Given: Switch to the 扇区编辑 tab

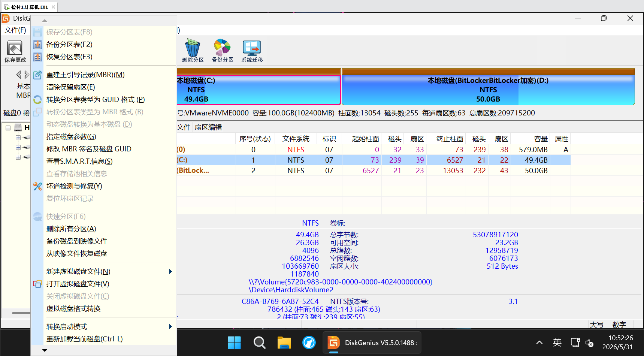Looking at the screenshot, I should click(x=208, y=127).
